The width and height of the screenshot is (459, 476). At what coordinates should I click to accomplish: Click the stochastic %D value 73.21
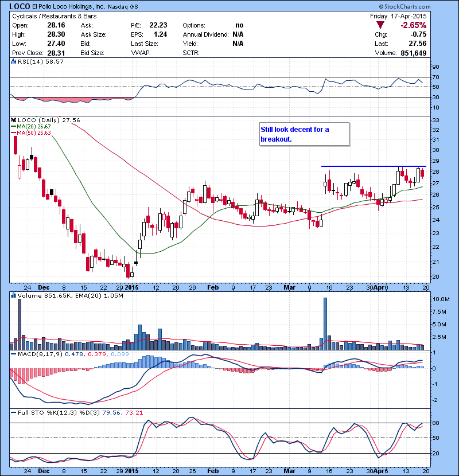coord(134,412)
